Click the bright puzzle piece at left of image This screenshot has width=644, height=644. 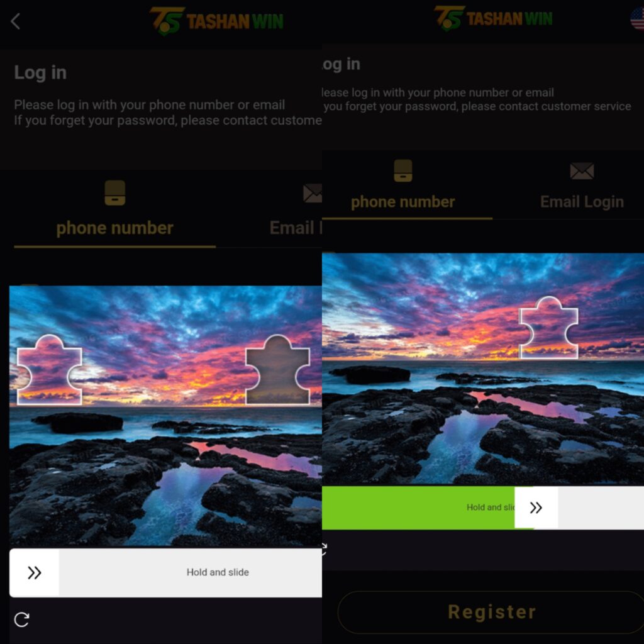coord(49,370)
